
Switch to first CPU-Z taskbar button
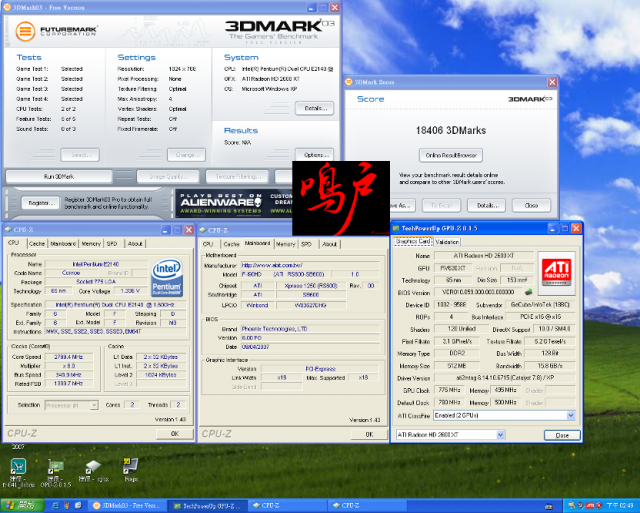click(x=288, y=506)
